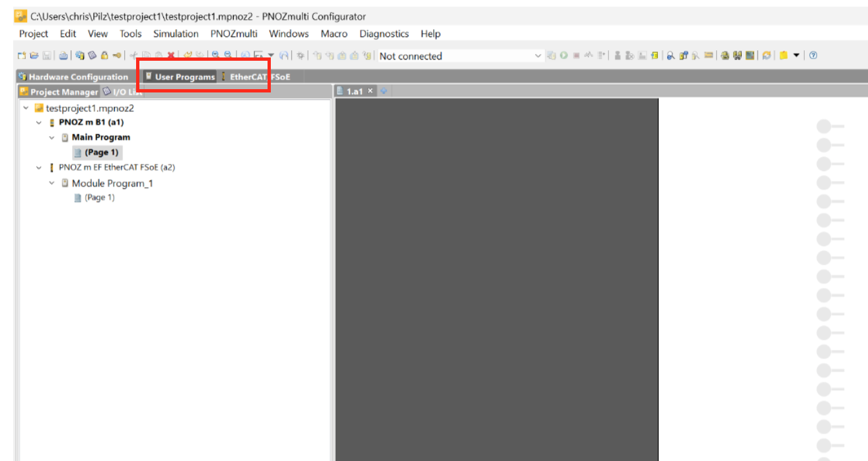Open the Diagnostics menu

coord(384,34)
